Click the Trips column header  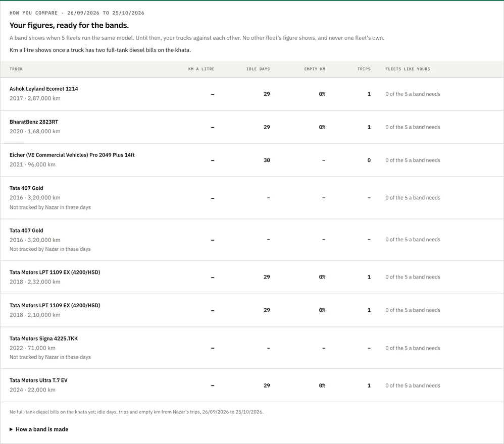pos(364,69)
